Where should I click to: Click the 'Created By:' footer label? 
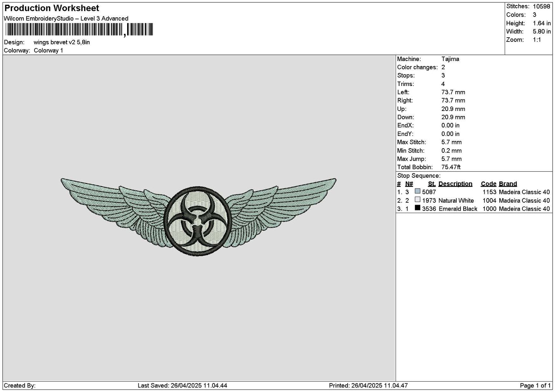[20, 385]
